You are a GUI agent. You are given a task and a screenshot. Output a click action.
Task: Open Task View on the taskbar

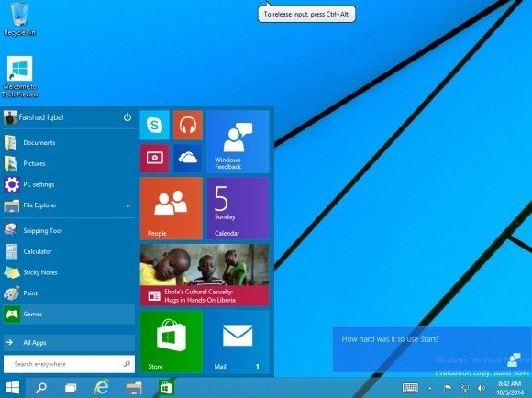pos(71,388)
